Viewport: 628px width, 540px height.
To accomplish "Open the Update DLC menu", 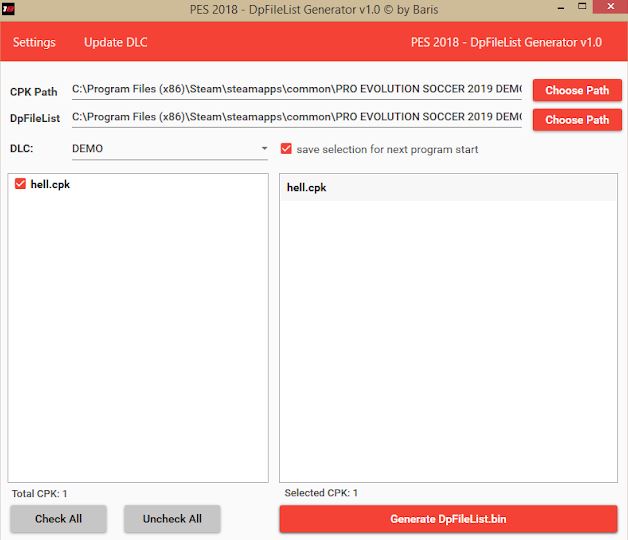I will (x=115, y=42).
